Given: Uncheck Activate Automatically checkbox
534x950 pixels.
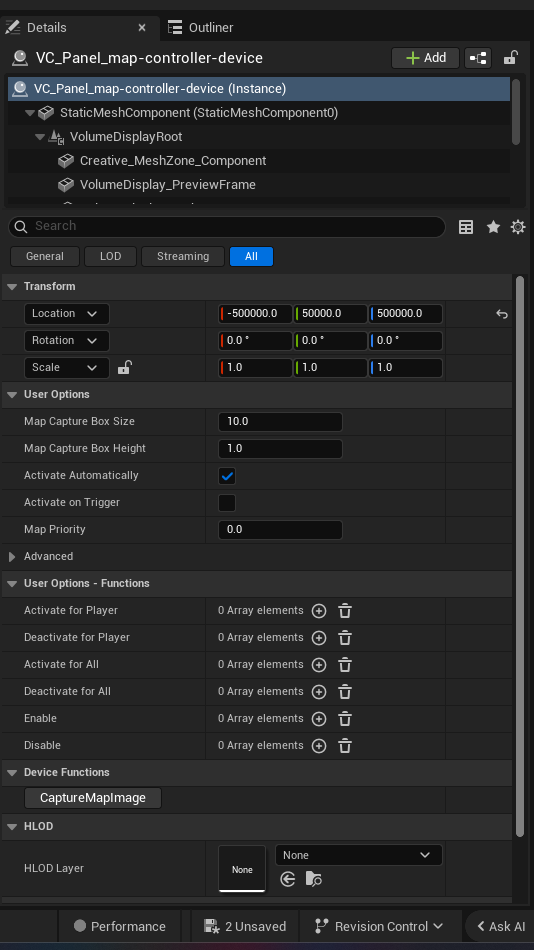Looking at the screenshot, I should pyautogui.click(x=227, y=476).
